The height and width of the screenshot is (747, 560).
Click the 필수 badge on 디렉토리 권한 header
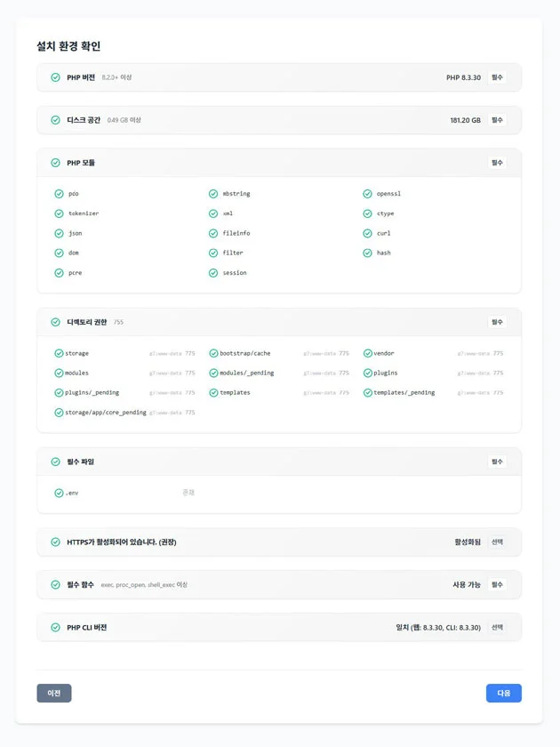(497, 322)
